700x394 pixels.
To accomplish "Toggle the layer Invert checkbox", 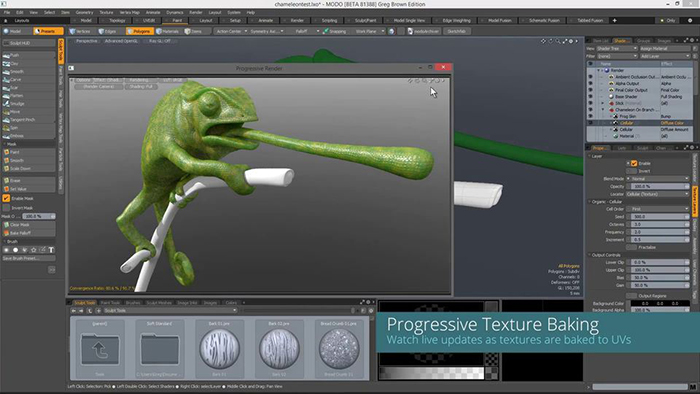I will pos(631,171).
